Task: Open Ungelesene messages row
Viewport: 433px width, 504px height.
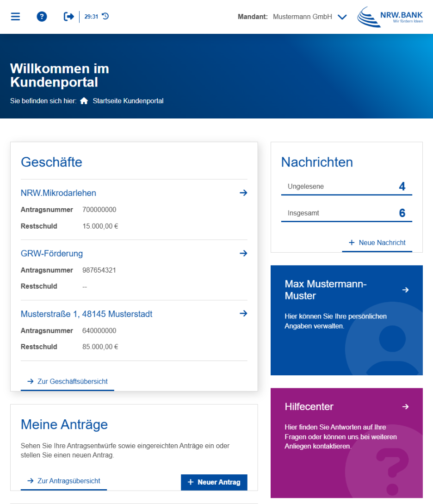Action: (346, 187)
